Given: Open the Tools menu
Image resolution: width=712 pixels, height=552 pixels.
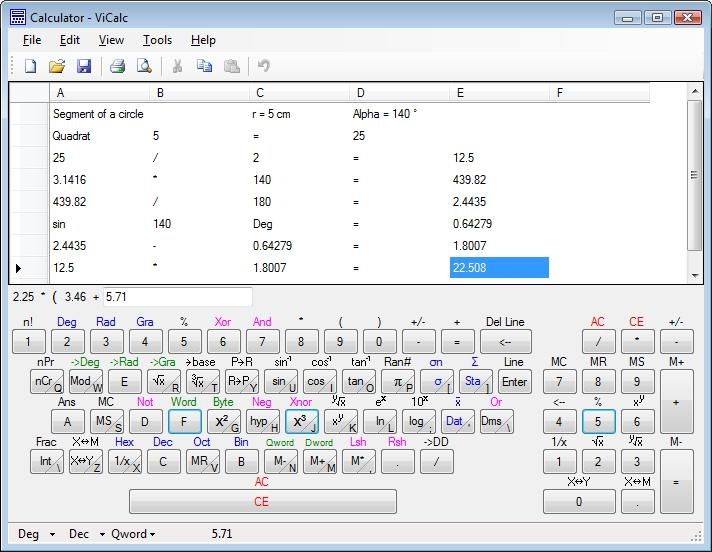Looking at the screenshot, I should click(157, 40).
